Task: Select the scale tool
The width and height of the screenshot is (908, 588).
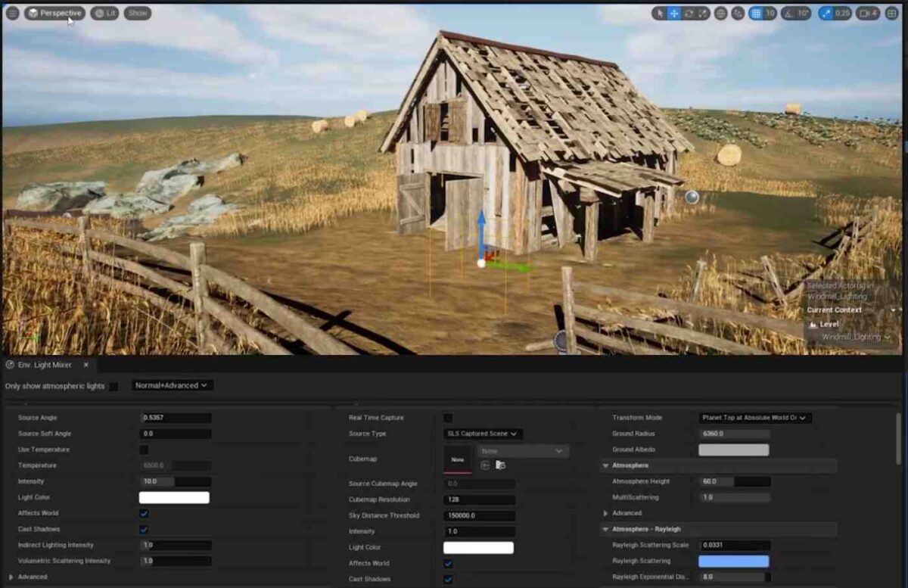Action: tap(703, 13)
